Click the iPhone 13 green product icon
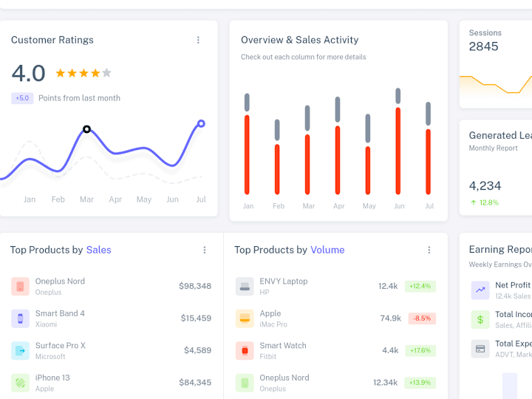Viewport: 532px width, 399px height. pyautogui.click(x=21, y=383)
